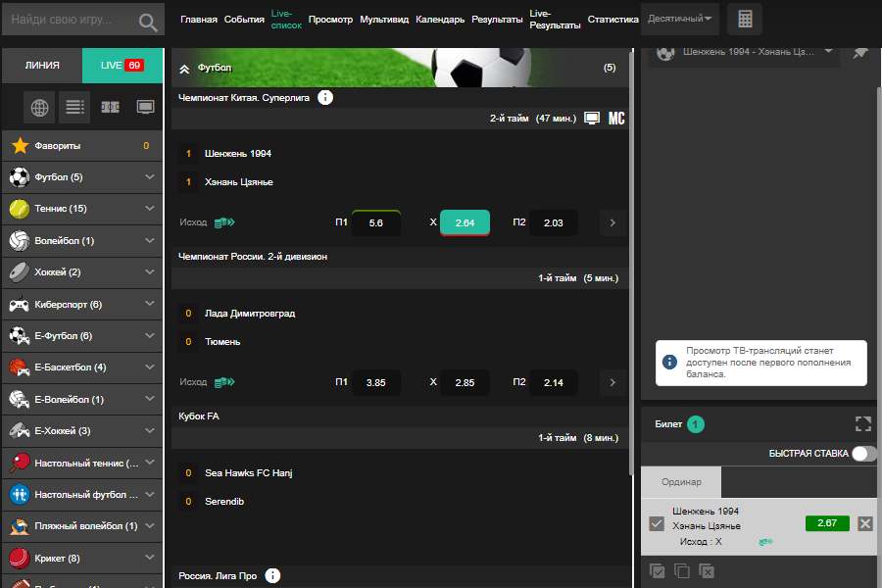Uncheck the Шенжень 1994 bet checkbox
This screenshot has height=588, width=882.
click(657, 524)
